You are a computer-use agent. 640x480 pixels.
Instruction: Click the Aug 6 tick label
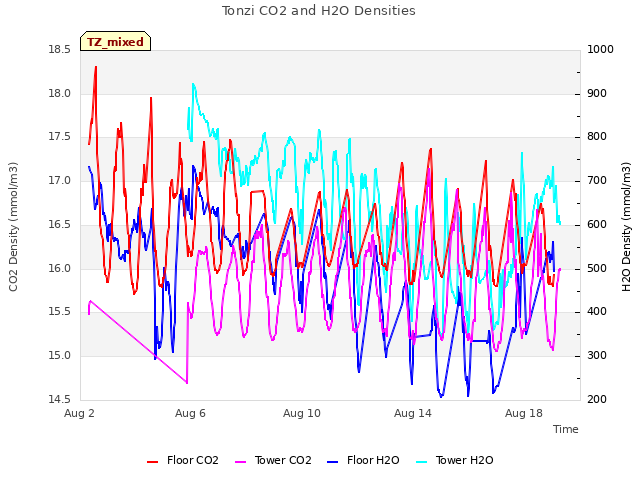[190, 413]
